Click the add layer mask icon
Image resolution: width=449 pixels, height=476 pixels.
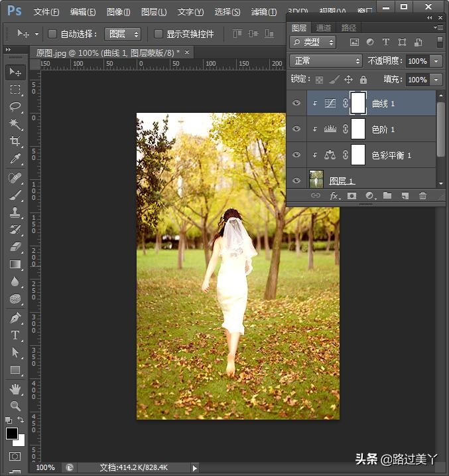[352, 196]
